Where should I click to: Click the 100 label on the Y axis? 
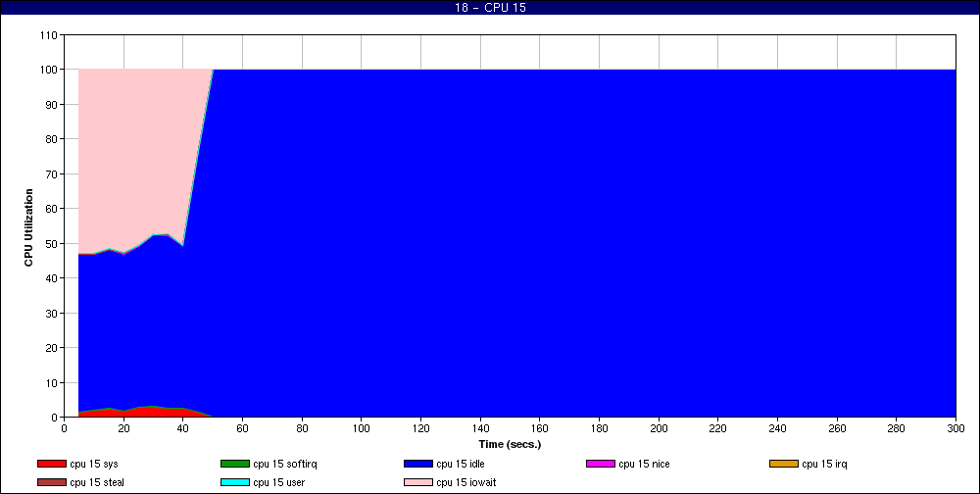(50, 70)
